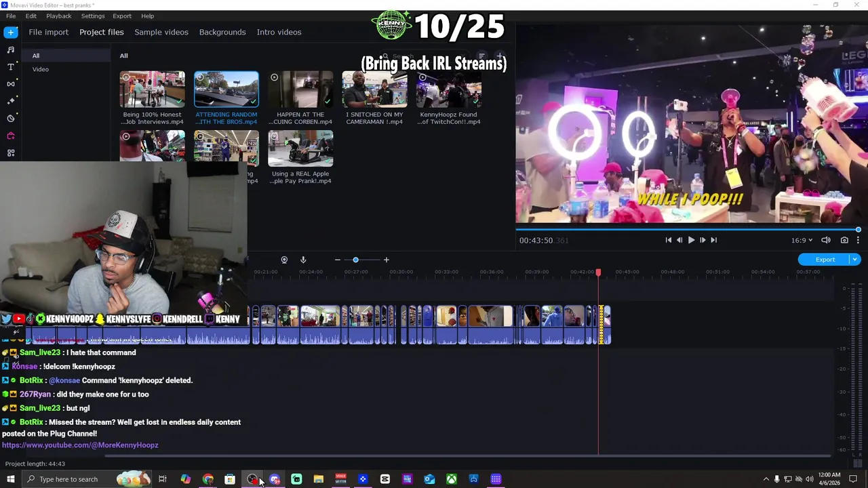Image resolution: width=868 pixels, height=488 pixels.
Task: Open File Explorer from the taskbar
Action: coord(319,479)
